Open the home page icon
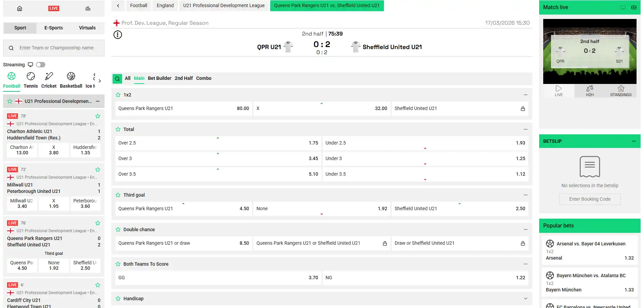Image resolution: width=644 pixels, height=308 pixels. (20, 8)
